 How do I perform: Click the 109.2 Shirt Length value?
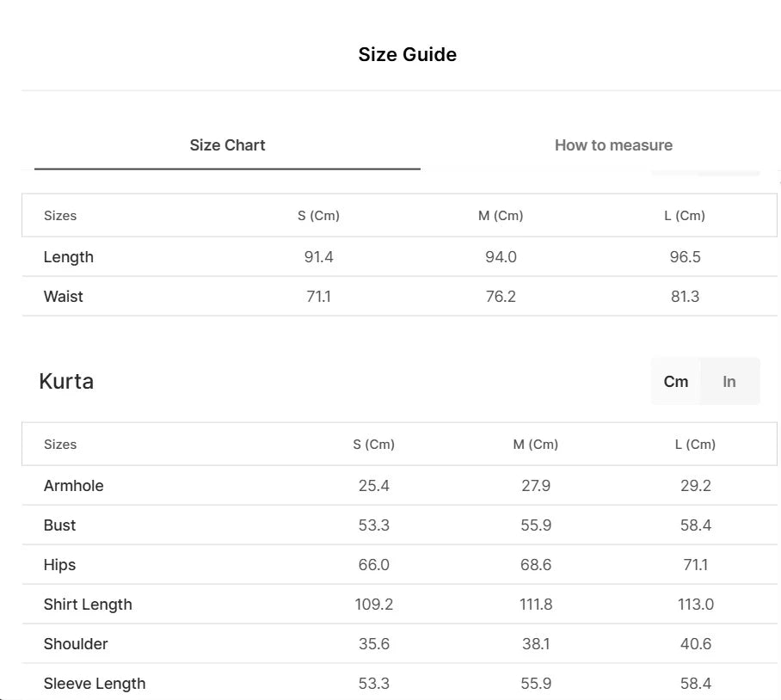click(x=373, y=605)
